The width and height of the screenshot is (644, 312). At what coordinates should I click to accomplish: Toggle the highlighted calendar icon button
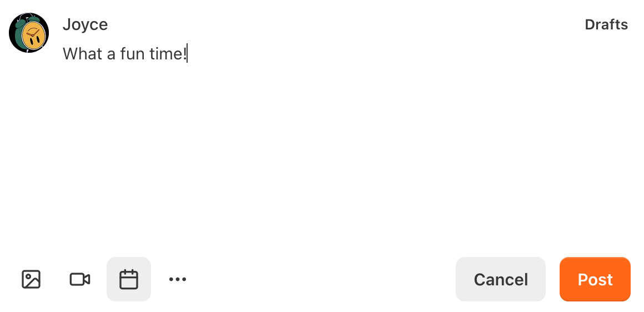[129, 279]
